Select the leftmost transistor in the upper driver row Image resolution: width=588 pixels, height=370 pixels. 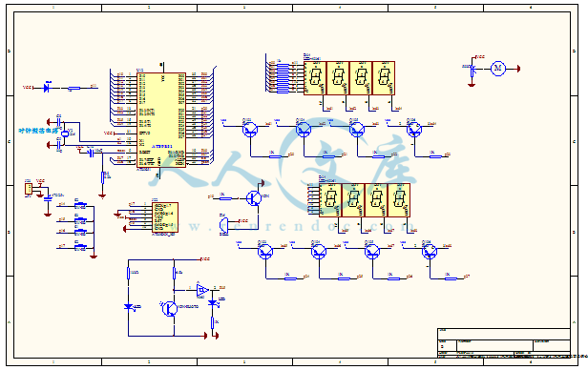point(250,130)
